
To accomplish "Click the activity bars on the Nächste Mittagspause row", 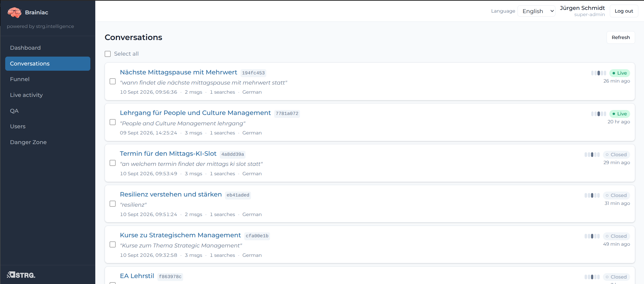I will click(598, 73).
